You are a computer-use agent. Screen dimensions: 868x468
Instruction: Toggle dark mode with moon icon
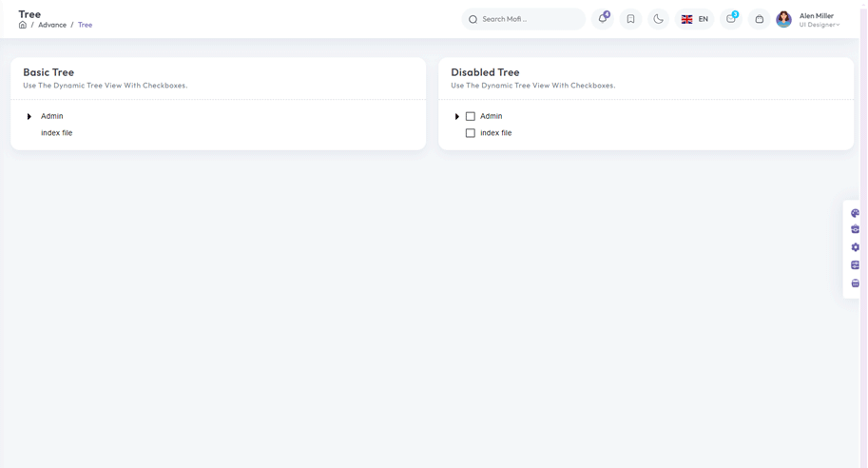(x=658, y=19)
